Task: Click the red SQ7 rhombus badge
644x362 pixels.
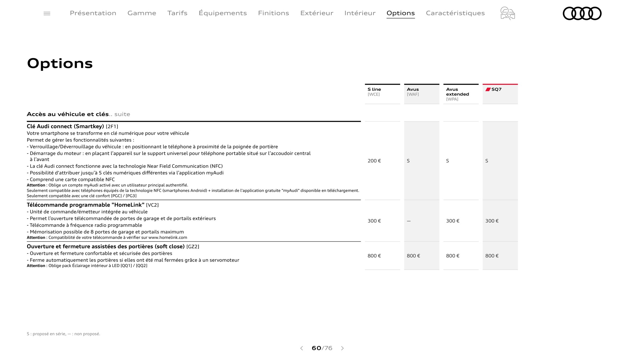Action: tap(488, 90)
